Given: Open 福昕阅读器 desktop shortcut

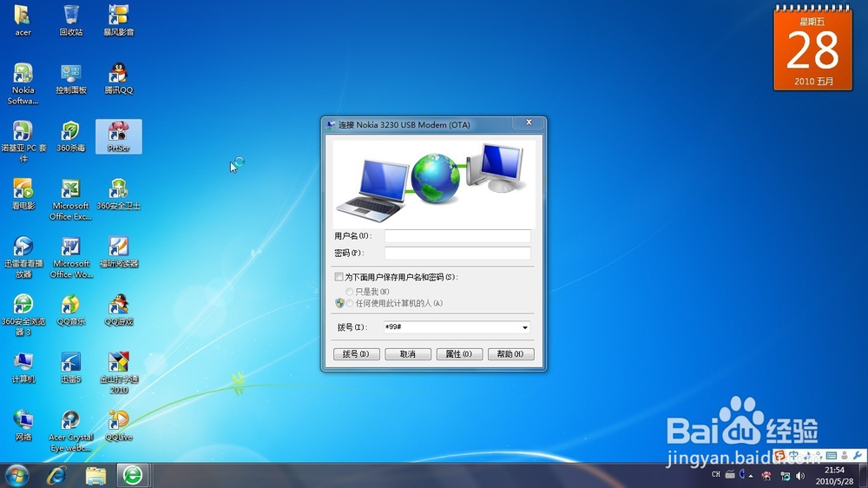Looking at the screenshot, I should coord(118,252).
